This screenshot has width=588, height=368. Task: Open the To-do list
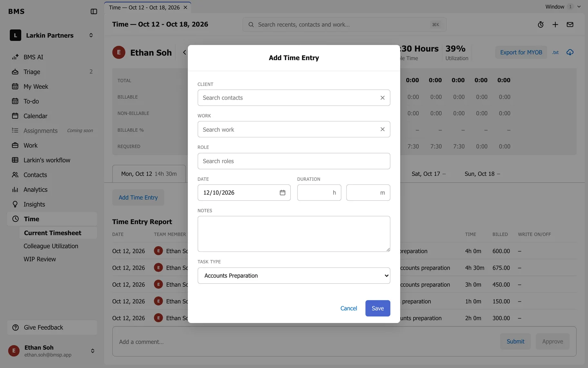[x=52, y=101]
